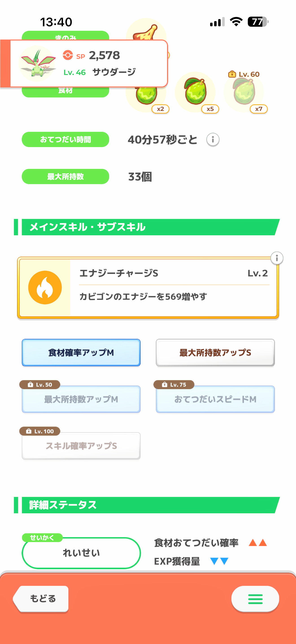Tap main skill info icon
This screenshot has width=296, height=644.
[x=276, y=258]
